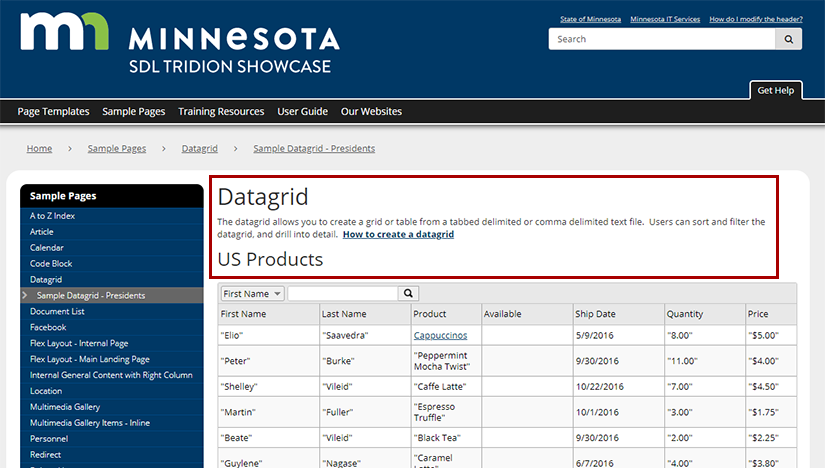Click the header search magnifier icon
This screenshot has width=825, height=468.
pos(789,39)
